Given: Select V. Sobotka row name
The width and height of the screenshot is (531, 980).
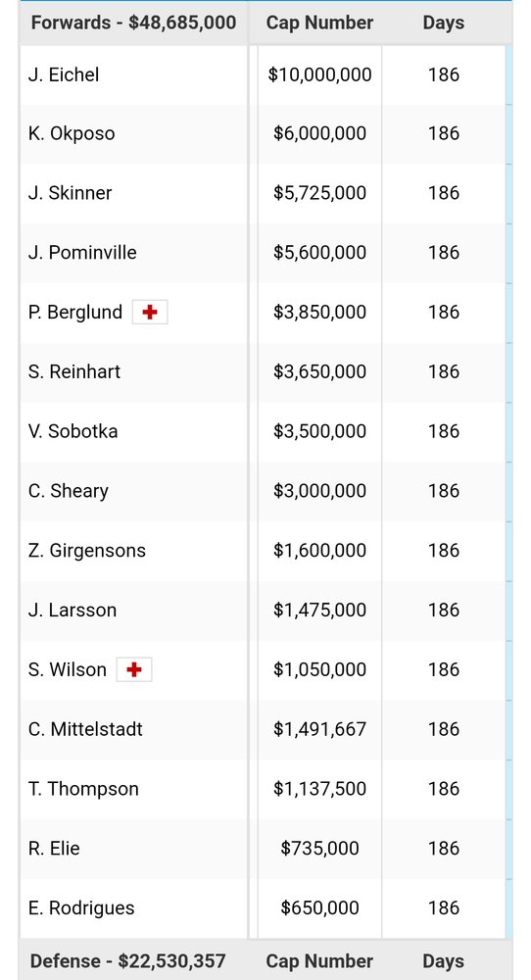Looking at the screenshot, I should 73,431.
